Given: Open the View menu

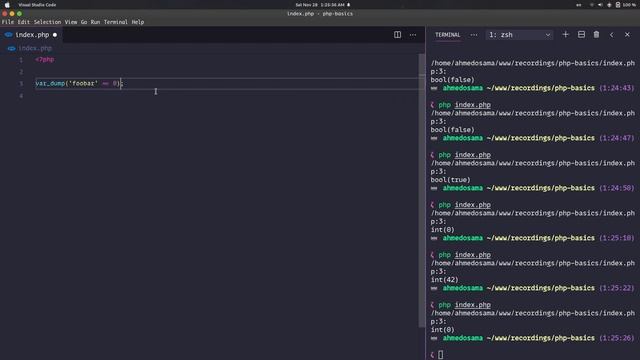Looking at the screenshot, I should tap(71, 22).
